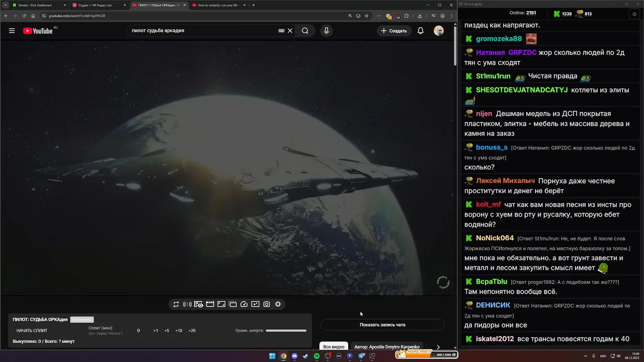This screenshot has height=362, width=644.
Task: Click username St1mu1run in chat
Action: [x=493, y=76]
